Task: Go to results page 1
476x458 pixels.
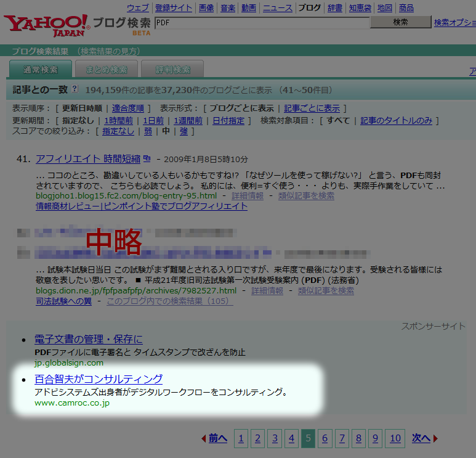Action: (241, 438)
